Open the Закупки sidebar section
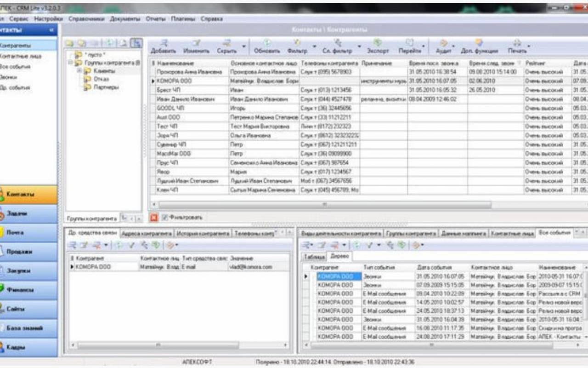Image resolution: width=588 pixels, height=368 pixels. coord(28,271)
